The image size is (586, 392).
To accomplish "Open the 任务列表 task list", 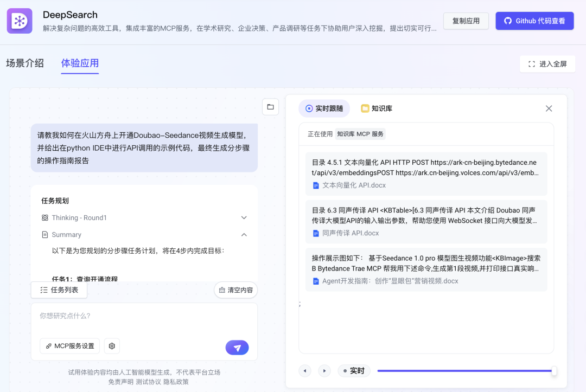I will coord(59,290).
